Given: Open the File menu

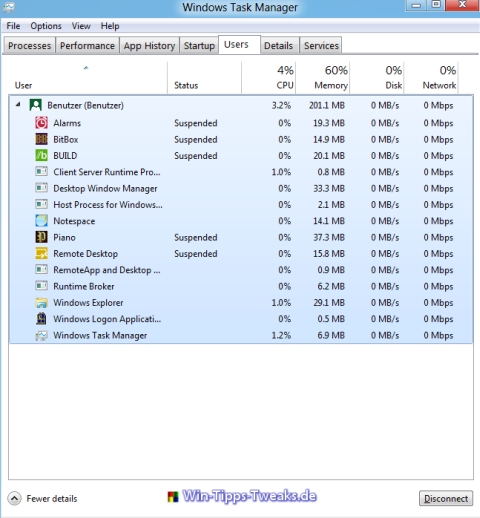Looking at the screenshot, I should tap(13, 26).
